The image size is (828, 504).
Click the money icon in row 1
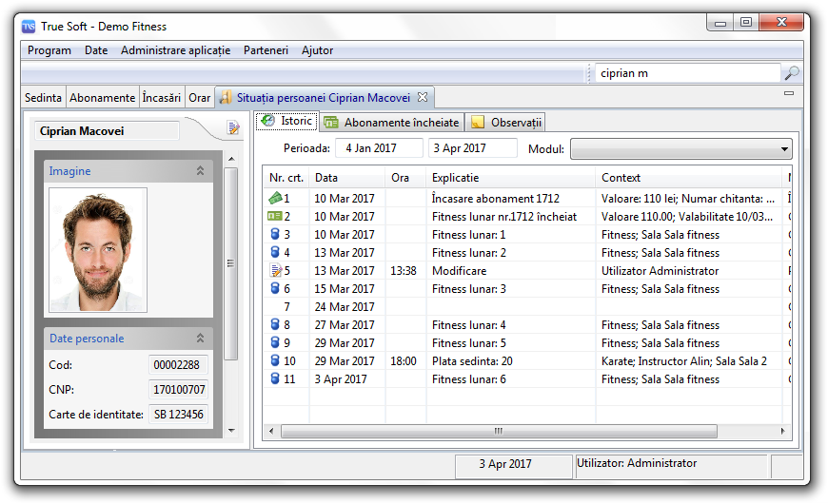[275, 199]
